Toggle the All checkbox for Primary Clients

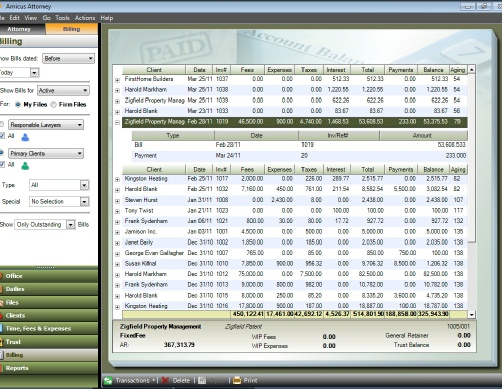click(x=2, y=164)
